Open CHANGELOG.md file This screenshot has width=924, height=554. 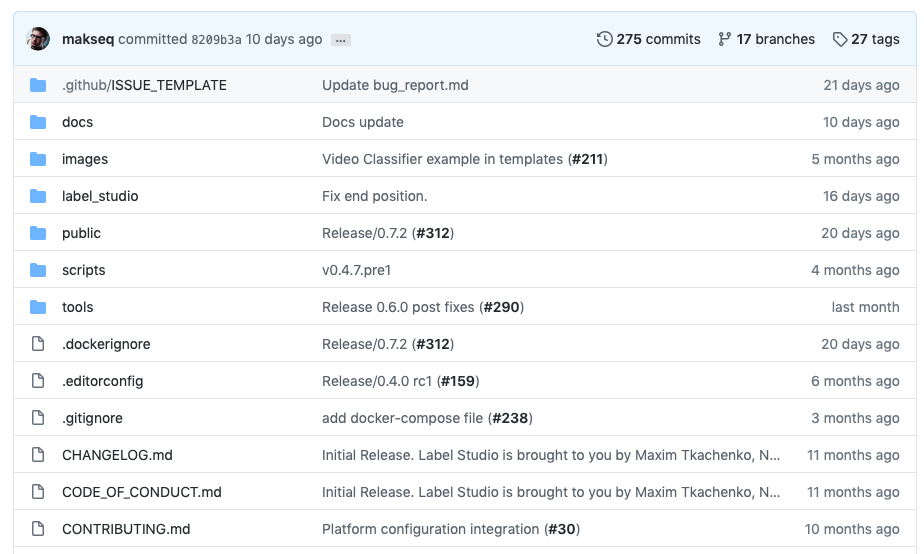117,455
